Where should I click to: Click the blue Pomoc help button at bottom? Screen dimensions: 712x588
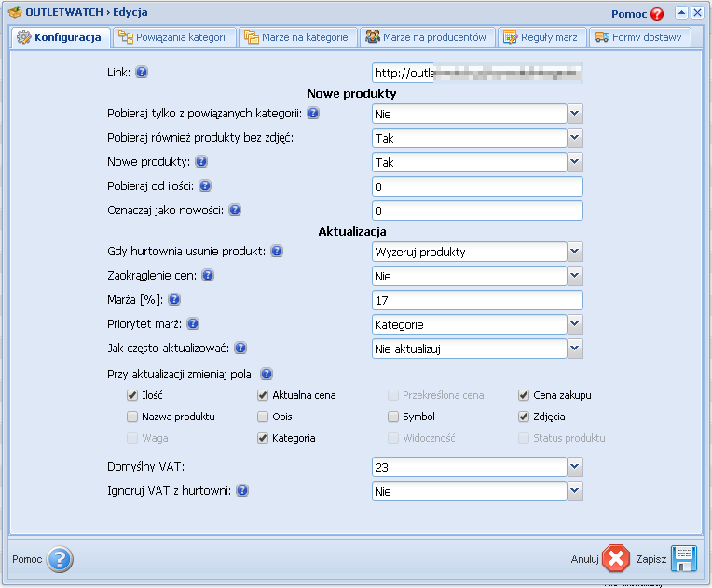tap(60, 559)
